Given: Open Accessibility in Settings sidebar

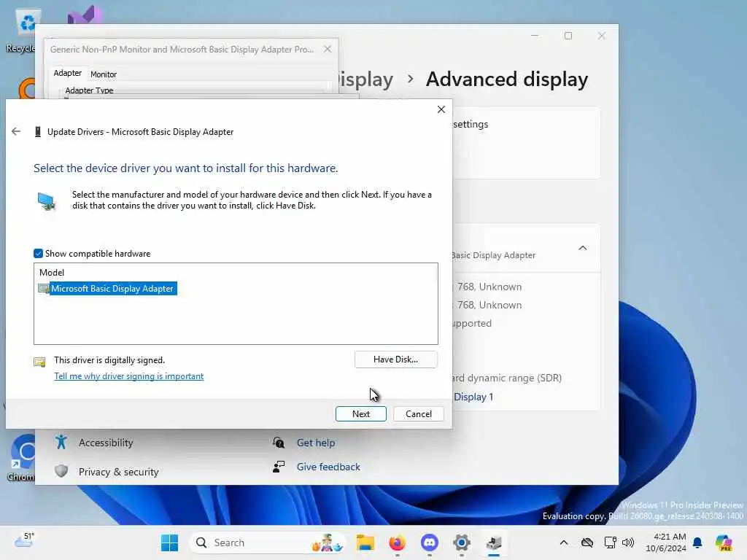Looking at the screenshot, I should point(106,443).
